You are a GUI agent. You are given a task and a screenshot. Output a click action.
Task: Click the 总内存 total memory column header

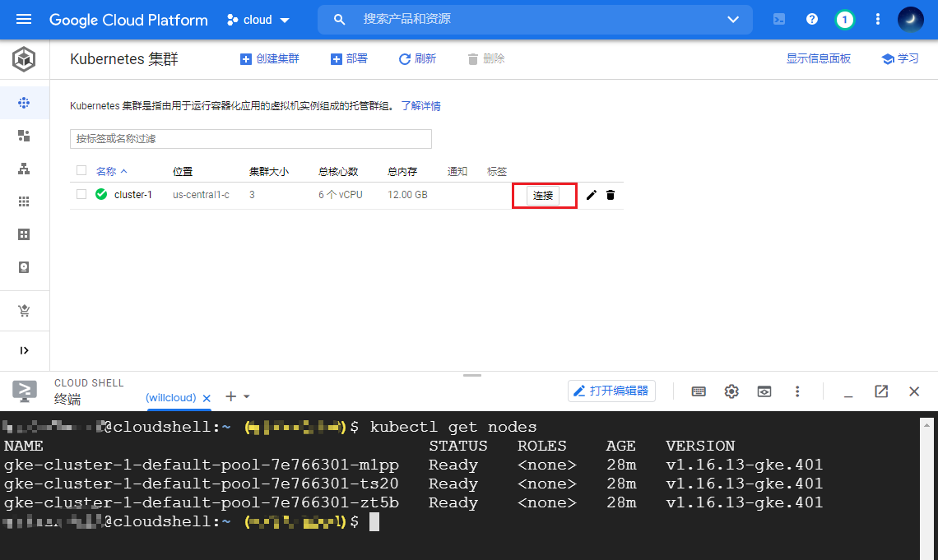402,172
